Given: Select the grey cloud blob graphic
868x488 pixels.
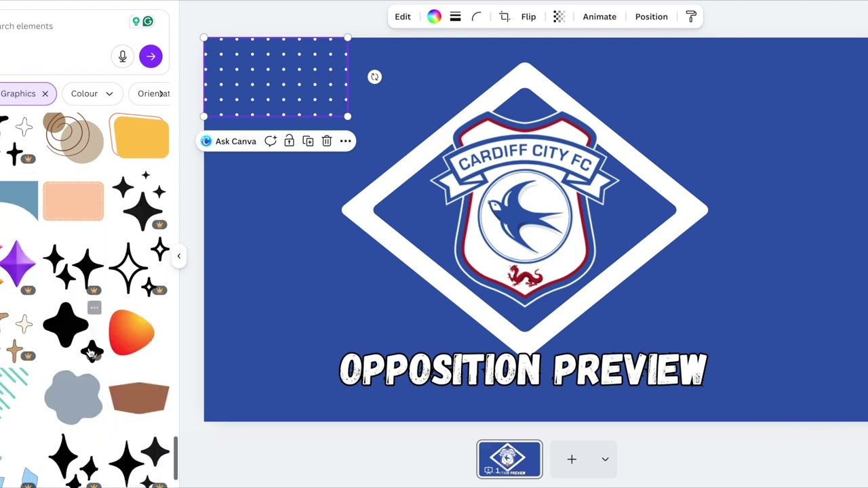Looking at the screenshot, I should (73, 397).
